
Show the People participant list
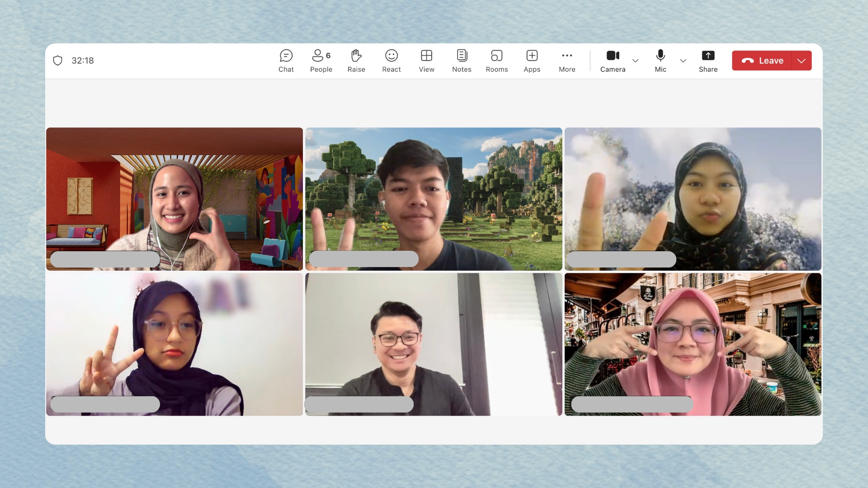pos(321,61)
